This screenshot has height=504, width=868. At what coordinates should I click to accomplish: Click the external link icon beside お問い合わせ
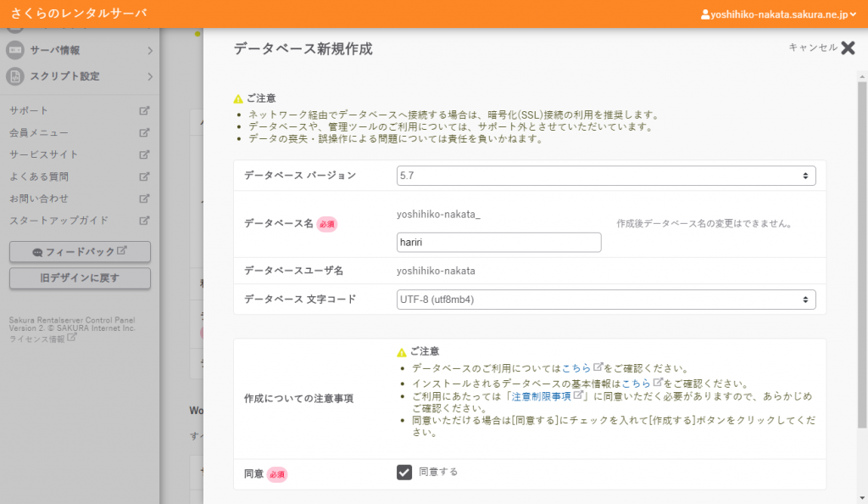click(144, 199)
